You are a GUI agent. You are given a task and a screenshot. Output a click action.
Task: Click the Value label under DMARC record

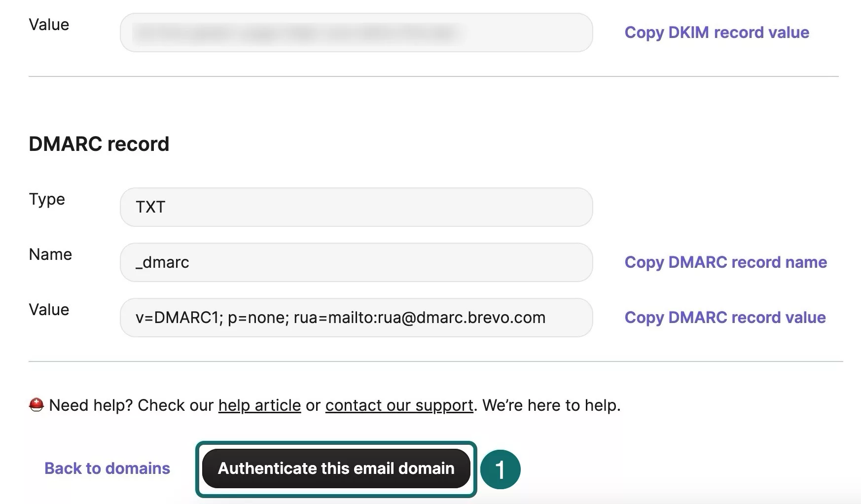49,310
